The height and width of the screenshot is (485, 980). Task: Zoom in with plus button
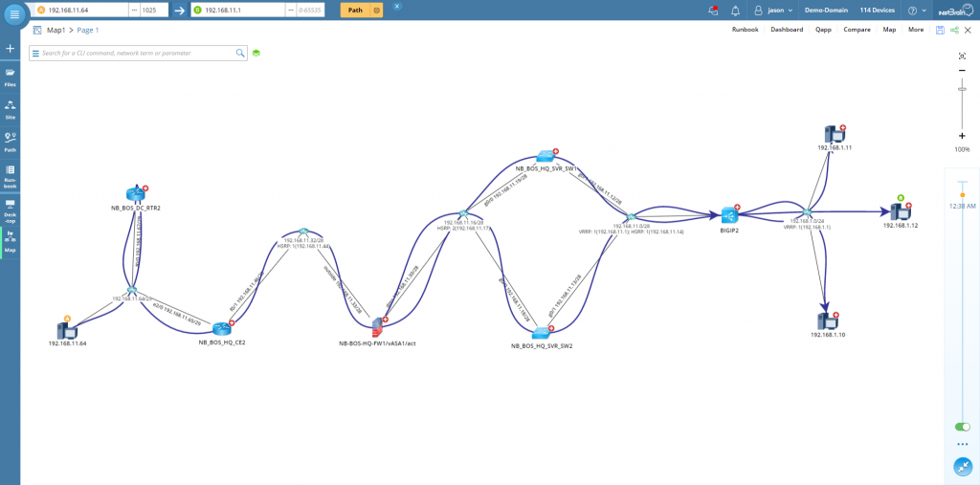[x=962, y=136]
